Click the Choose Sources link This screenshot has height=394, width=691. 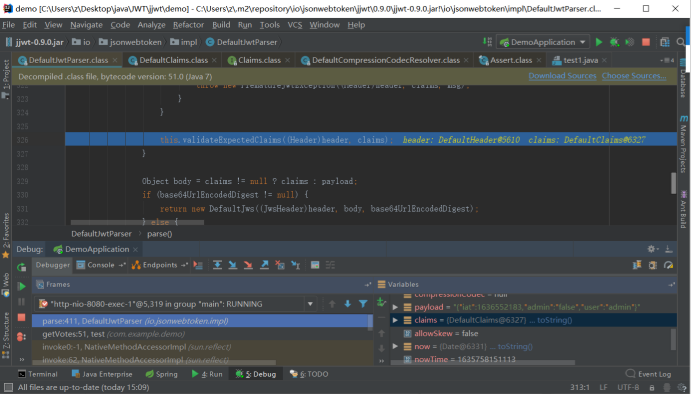[x=634, y=76]
